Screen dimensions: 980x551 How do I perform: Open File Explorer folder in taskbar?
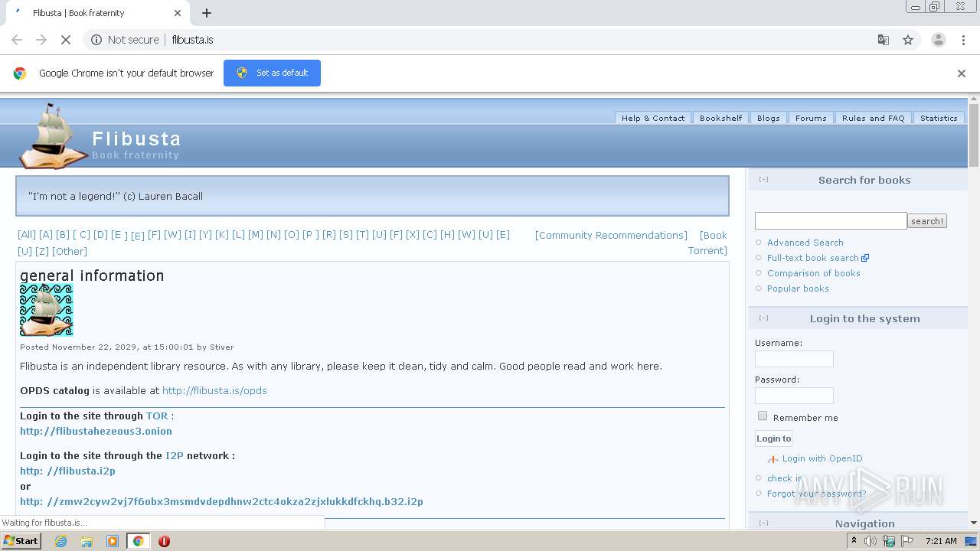tap(87, 541)
